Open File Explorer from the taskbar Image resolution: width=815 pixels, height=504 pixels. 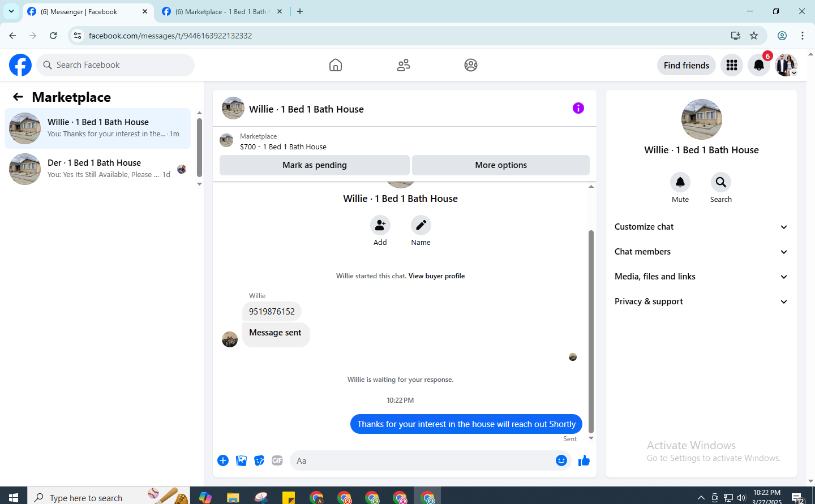tap(233, 498)
